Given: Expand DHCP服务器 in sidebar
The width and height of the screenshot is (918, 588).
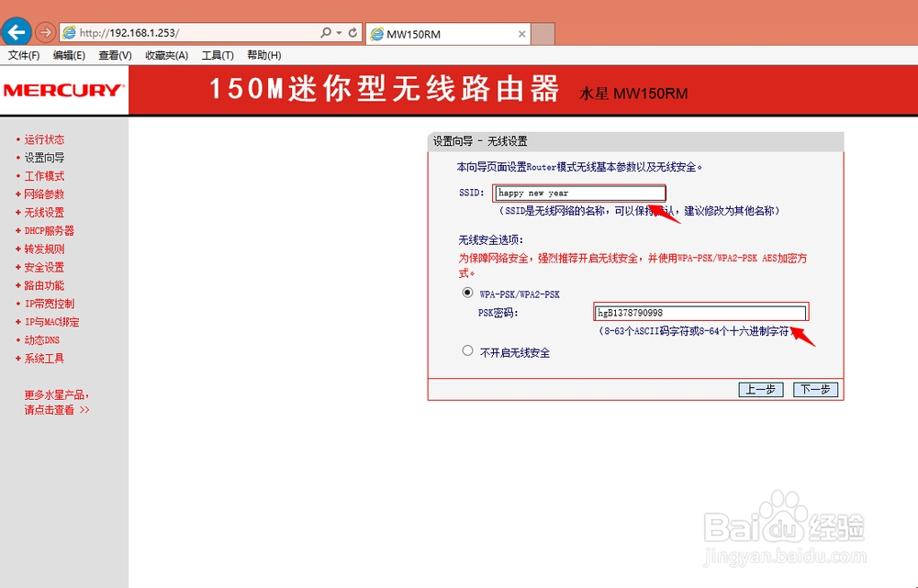Looking at the screenshot, I should pyautogui.click(x=50, y=230).
